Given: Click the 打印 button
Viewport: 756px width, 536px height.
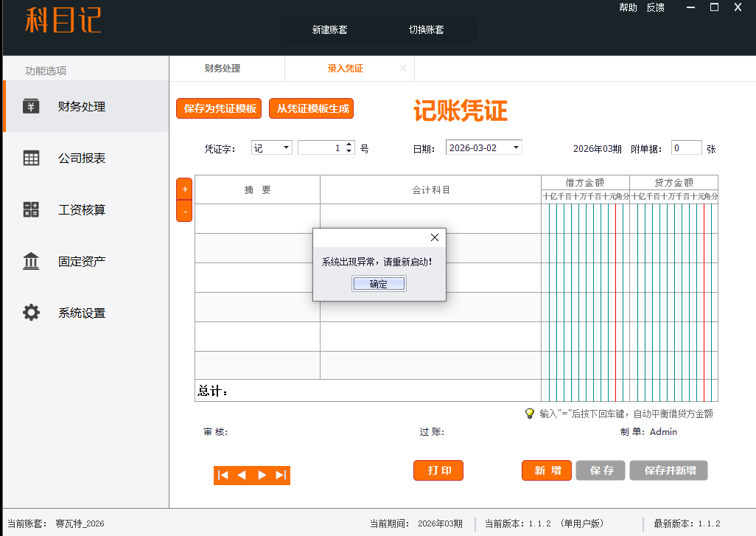Looking at the screenshot, I should click(438, 470).
